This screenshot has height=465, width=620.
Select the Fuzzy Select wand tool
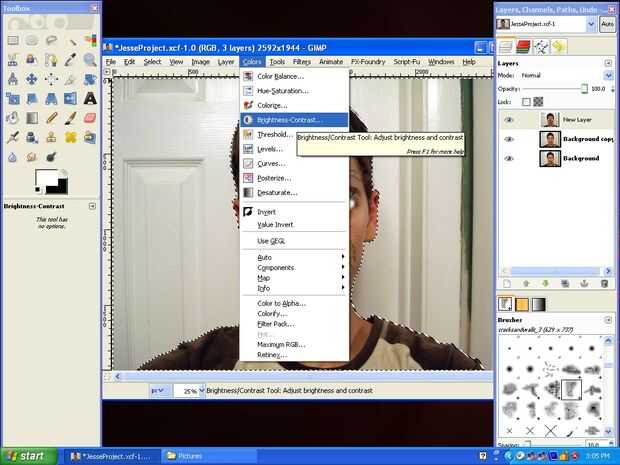(71, 40)
